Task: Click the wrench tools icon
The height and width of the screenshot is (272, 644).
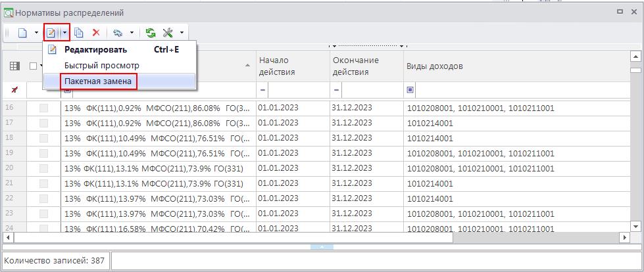Action: click(x=168, y=33)
